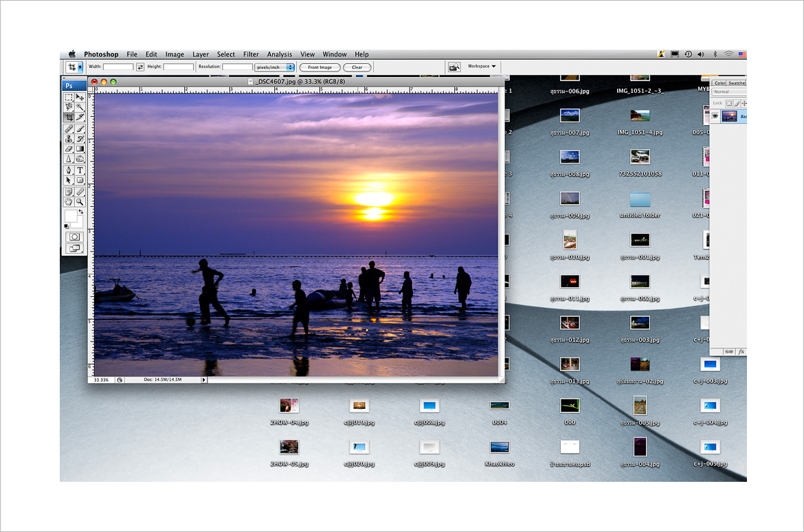Viewport: 804px width, 532px height.
Task: Hide the Background layer using eye icon
Action: [715, 117]
